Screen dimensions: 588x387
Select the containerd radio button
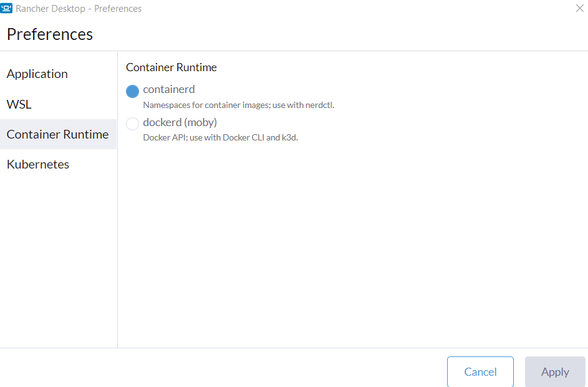point(132,92)
